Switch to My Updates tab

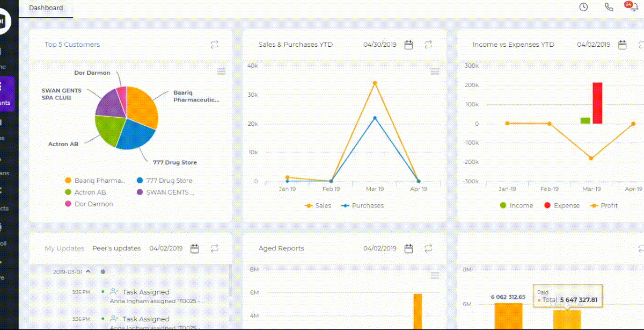pos(64,248)
